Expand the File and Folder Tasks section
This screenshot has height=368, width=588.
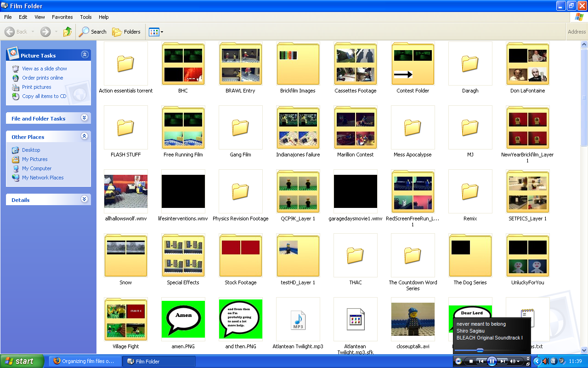tap(85, 118)
